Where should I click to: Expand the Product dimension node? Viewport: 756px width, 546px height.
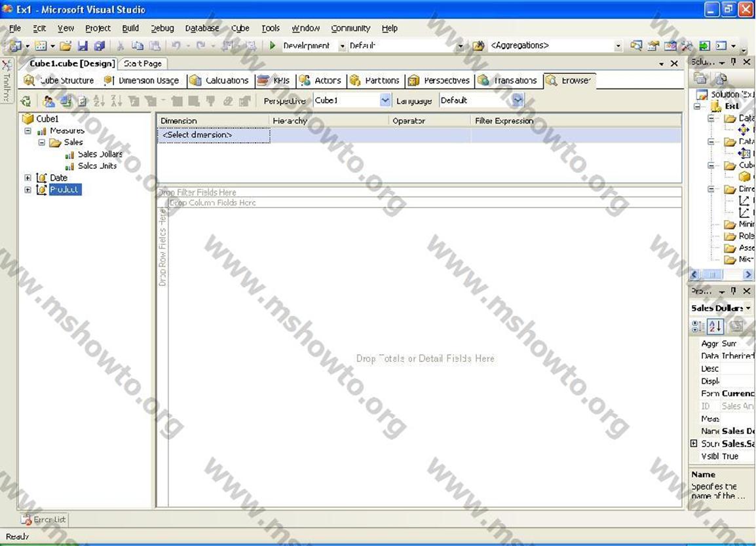click(x=28, y=190)
